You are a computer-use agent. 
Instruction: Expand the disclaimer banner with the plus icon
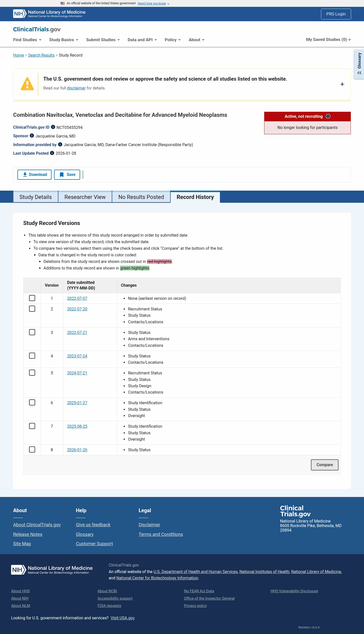[x=342, y=84]
